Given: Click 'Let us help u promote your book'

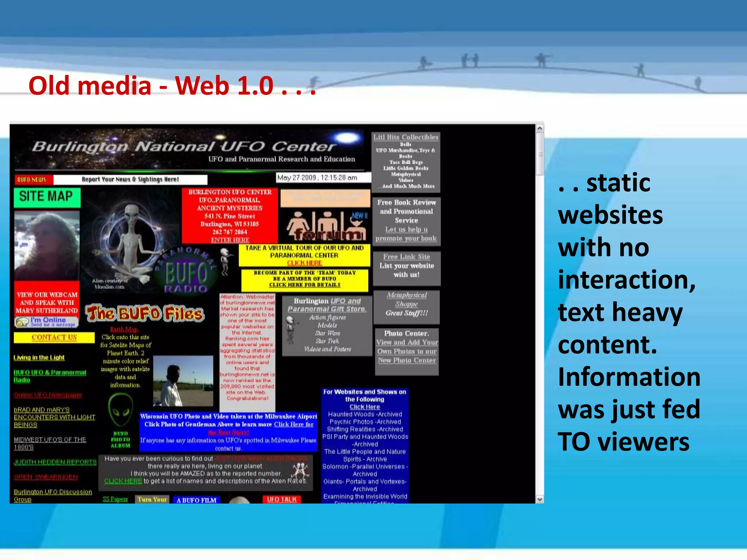Looking at the screenshot, I should coord(406,234).
